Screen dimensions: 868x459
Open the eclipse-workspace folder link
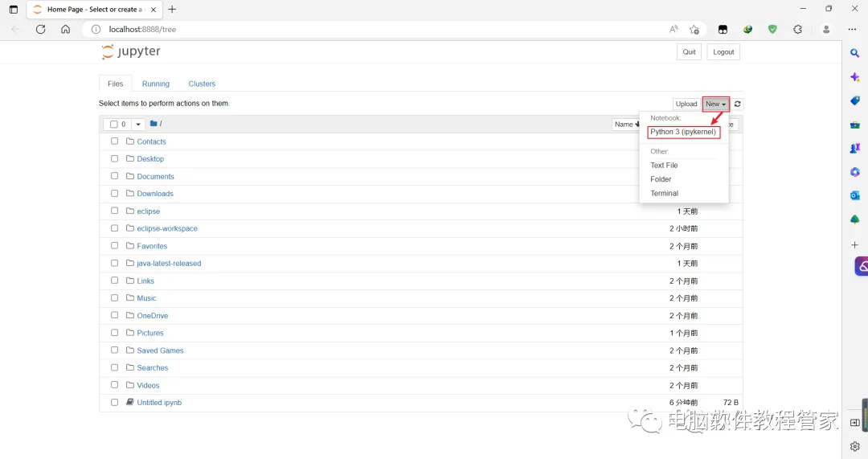[167, 228]
